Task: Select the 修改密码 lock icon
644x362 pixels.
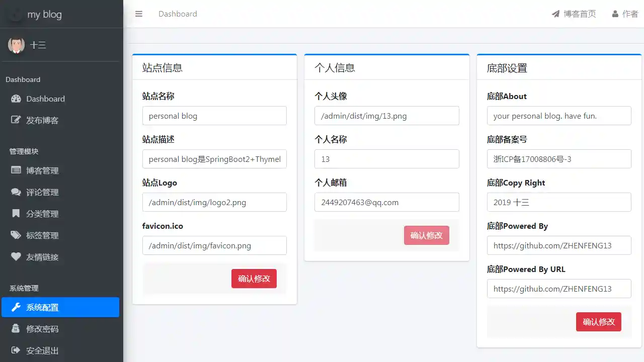Action: (16, 329)
